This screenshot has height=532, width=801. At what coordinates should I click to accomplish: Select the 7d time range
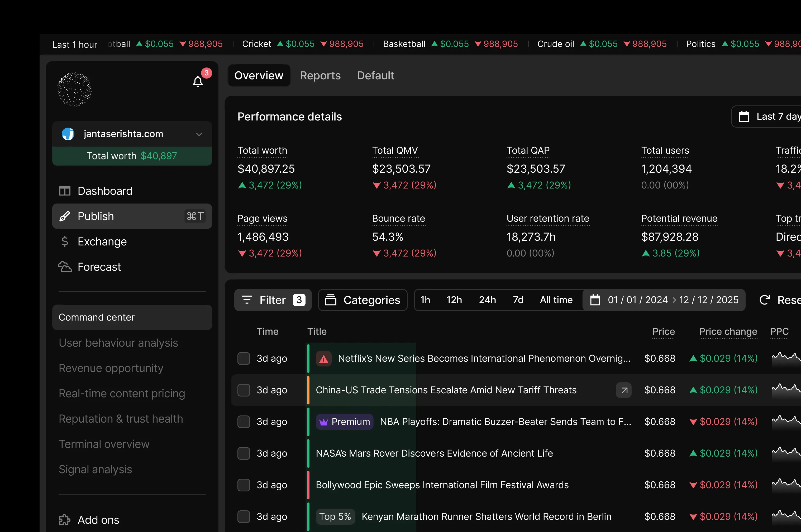tap(518, 300)
